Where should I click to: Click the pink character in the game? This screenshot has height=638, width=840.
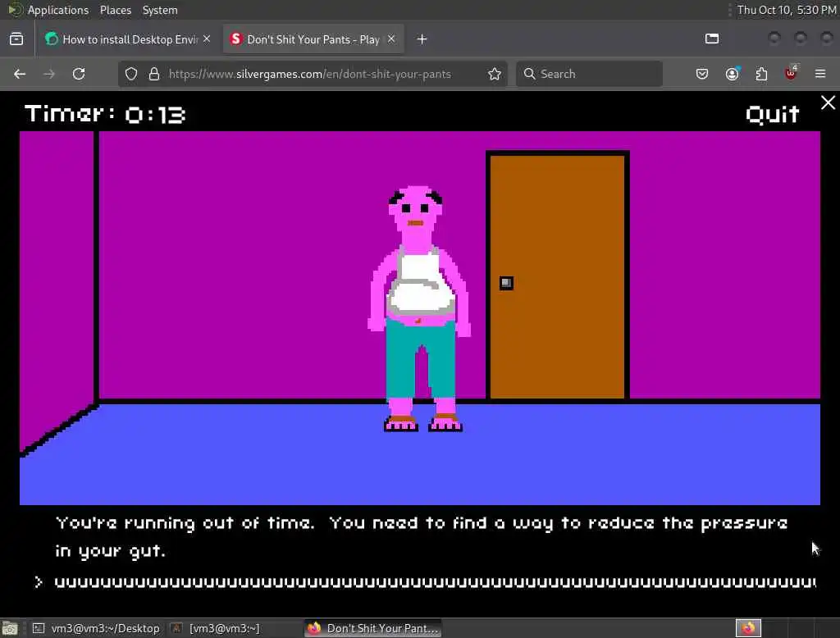[419, 308]
